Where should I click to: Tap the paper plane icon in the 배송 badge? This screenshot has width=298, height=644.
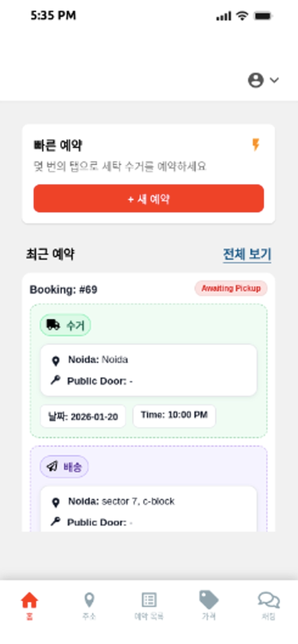52,466
